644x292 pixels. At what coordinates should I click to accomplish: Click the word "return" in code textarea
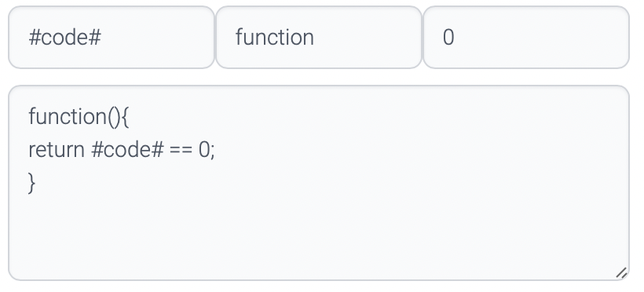pyautogui.click(x=57, y=149)
